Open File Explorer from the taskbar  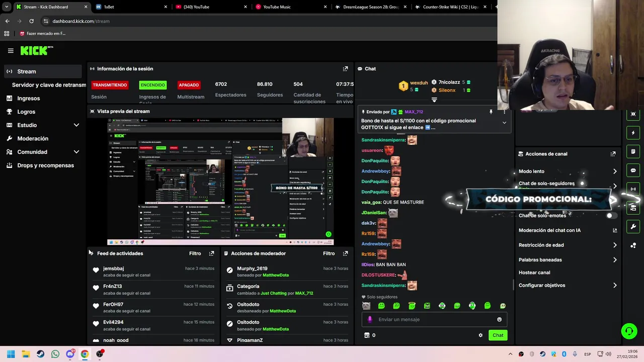pyautogui.click(x=26, y=354)
